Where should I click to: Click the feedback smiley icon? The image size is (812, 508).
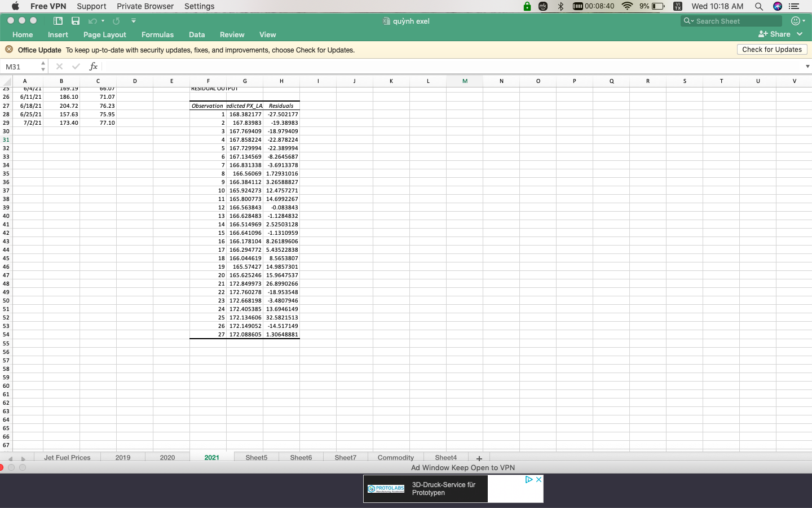tap(796, 21)
